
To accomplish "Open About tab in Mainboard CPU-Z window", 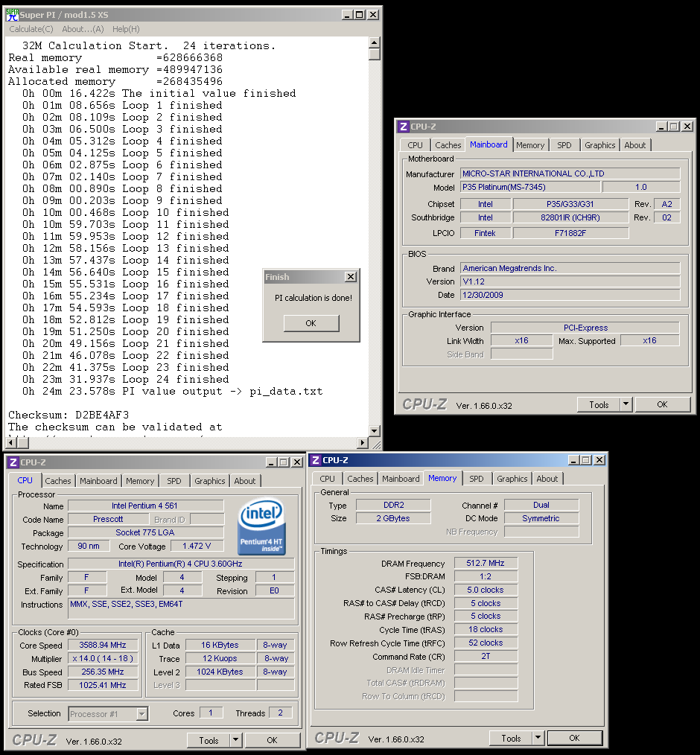I will 635,145.
